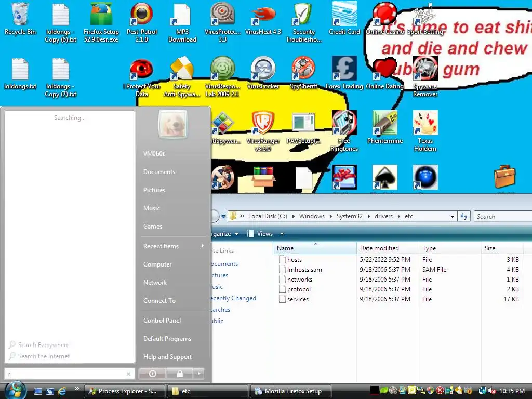532x399 pixels.
Task: Click the Start menu lock button
Action: (x=180, y=374)
